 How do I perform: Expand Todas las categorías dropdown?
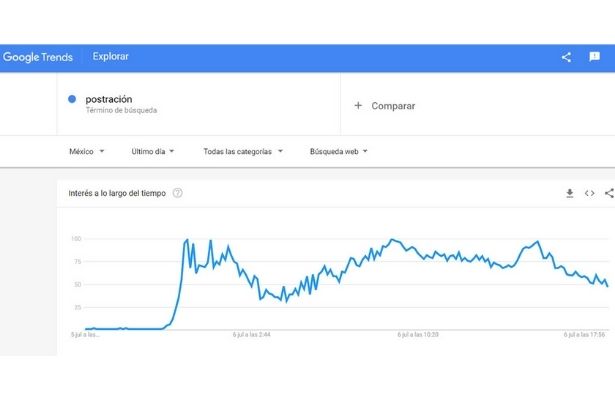243,151
